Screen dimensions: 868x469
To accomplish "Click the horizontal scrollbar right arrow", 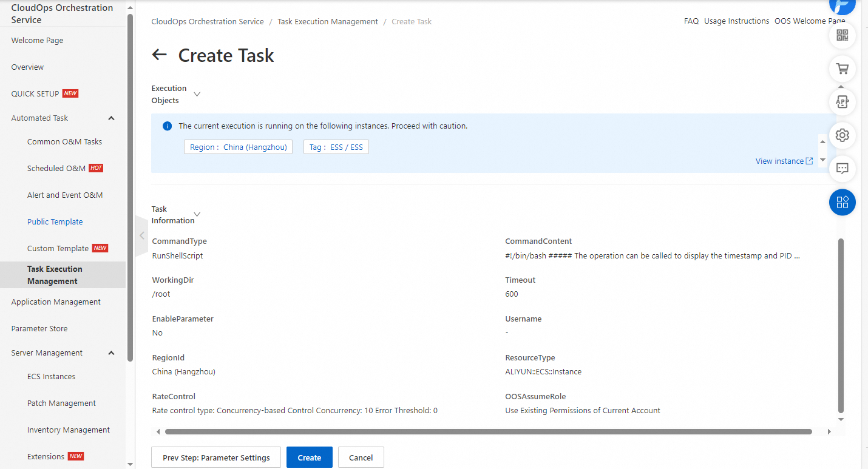I will (830, 432).
